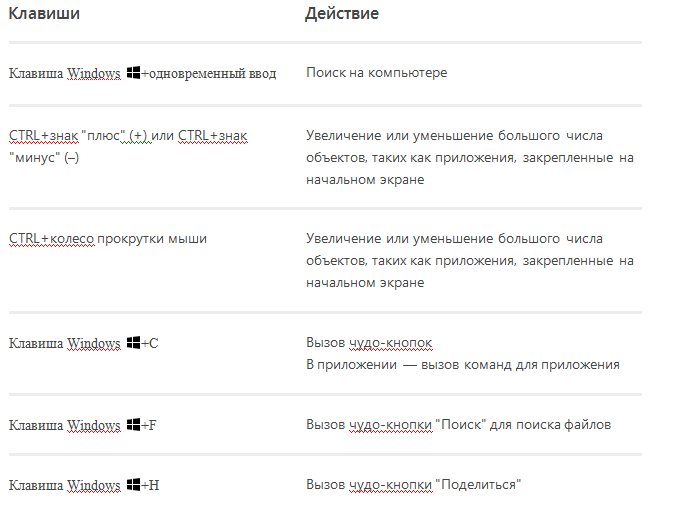The width and height of the screenshot is (688, 507).
Task: Click the "Вызов чудо-кнопок" line in the +C row
Action: click(369, 343)
